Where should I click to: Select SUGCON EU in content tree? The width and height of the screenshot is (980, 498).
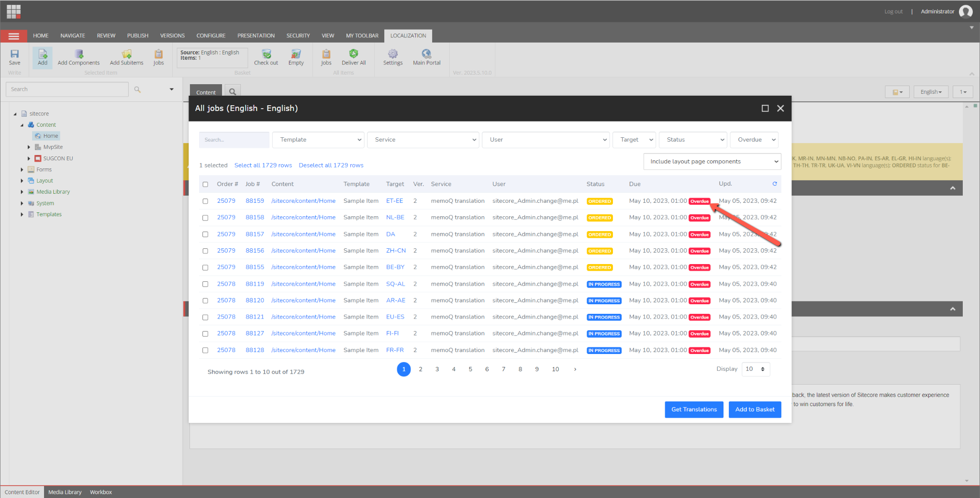point(58,158)
